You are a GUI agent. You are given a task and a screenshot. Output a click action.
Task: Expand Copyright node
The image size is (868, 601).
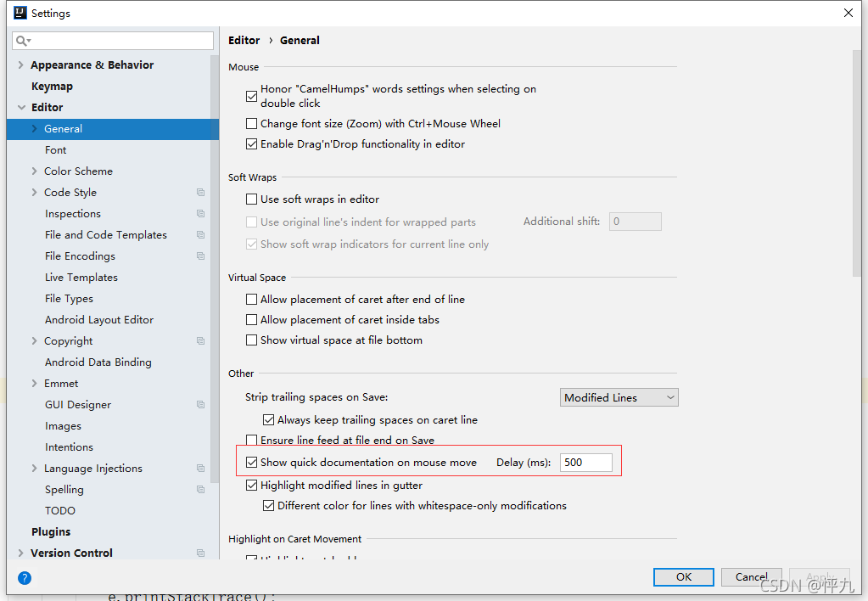[x=34, y=341]
